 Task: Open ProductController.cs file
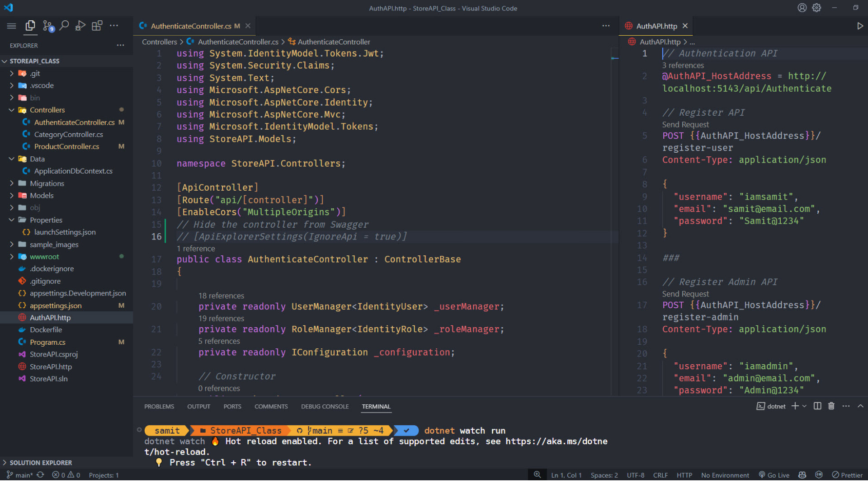coord(66,146)
